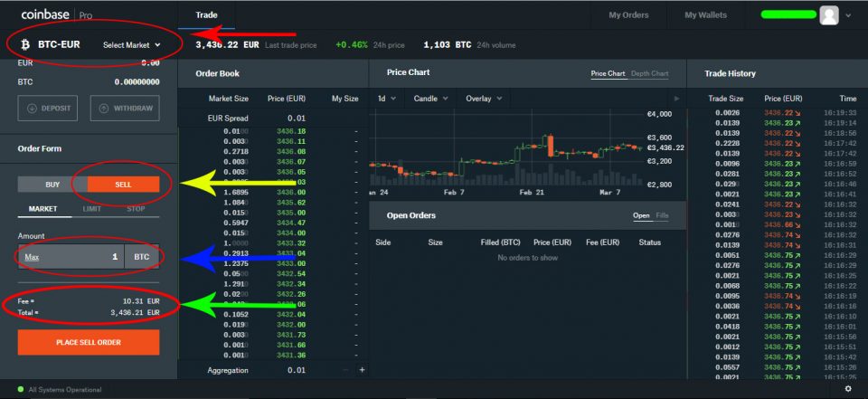Click the Amount input field

pos(71,257)
